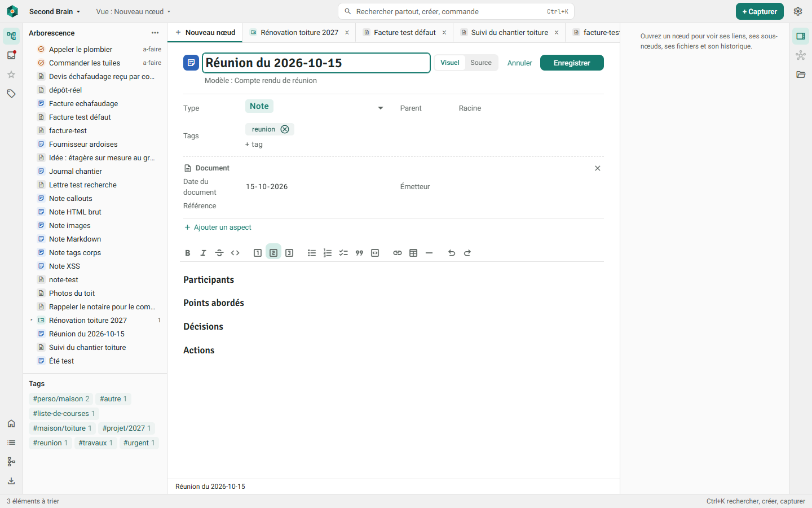Switch editor to Visuel mode

pyautogui.click(x=450, y=63)
